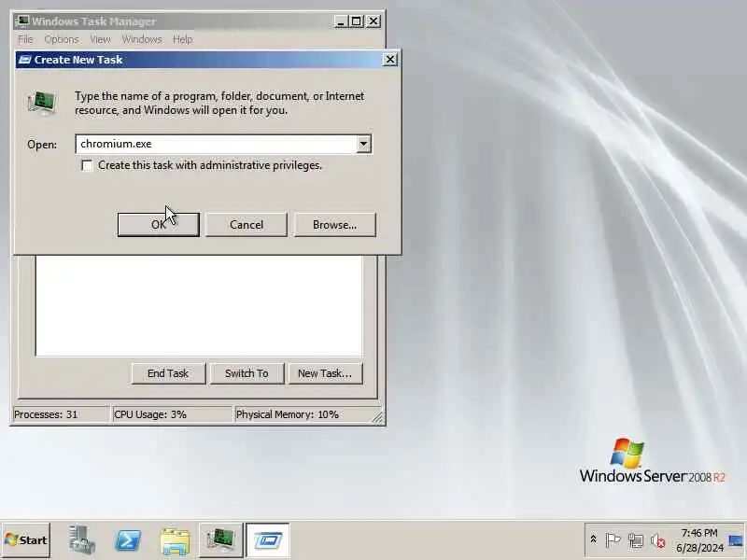Select Task Manager taskbar button

tap(220, 540)
